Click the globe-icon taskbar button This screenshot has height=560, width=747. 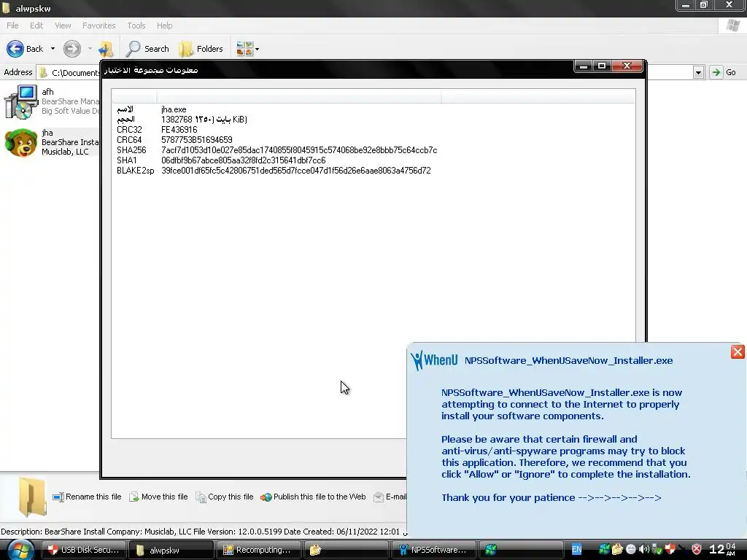[x=521, y=550]
